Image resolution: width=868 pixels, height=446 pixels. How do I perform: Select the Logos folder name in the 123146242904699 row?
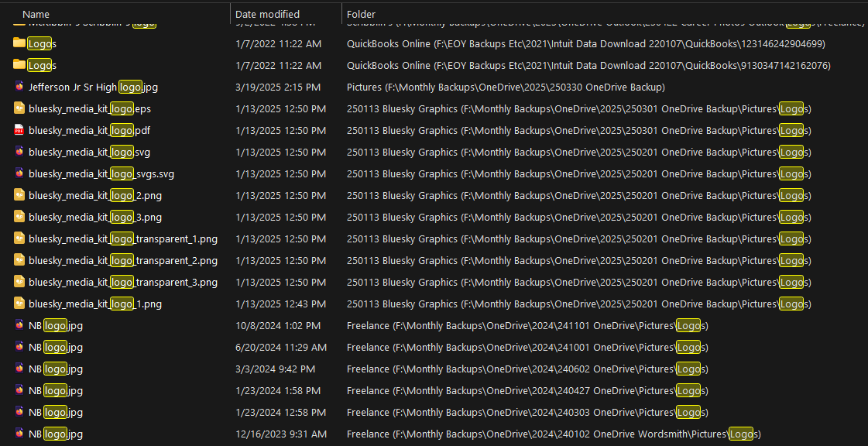[42, 43]
